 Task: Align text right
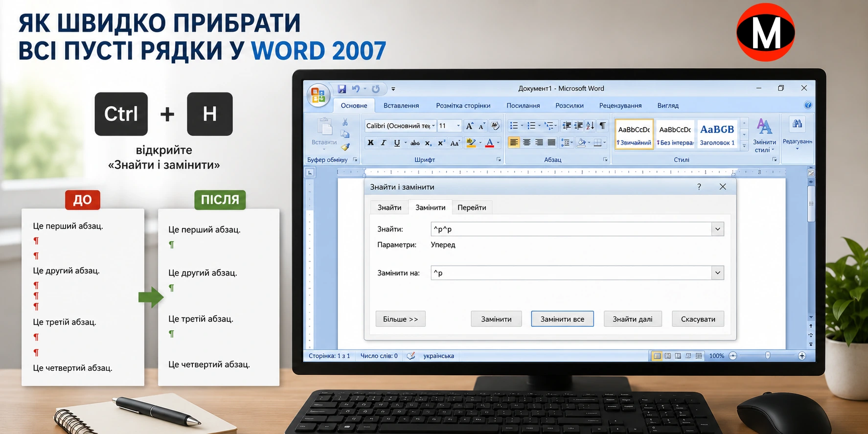tap(539, 142)
